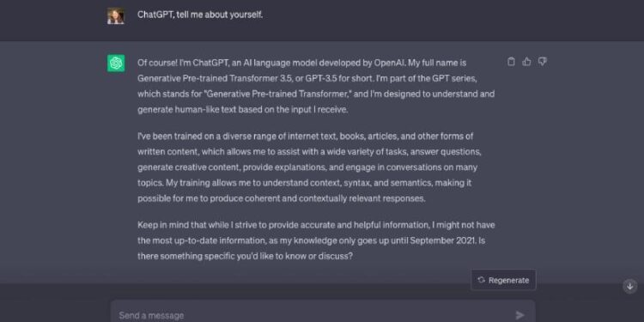Screen dimensions: 644x322
Task: Regenerate the response
Action: tap(503, 280)
